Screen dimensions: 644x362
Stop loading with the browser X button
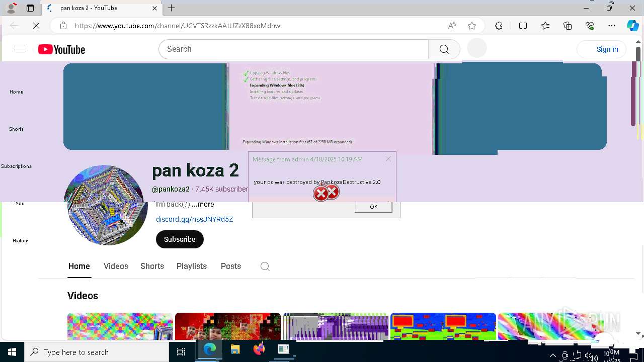pyautogui.click(x=36, y=26)
